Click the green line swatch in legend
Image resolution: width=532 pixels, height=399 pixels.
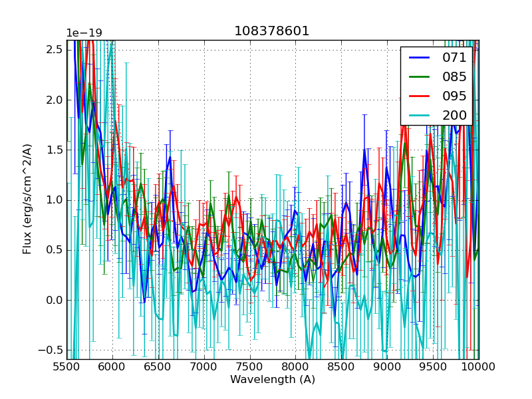click(419, 76)
